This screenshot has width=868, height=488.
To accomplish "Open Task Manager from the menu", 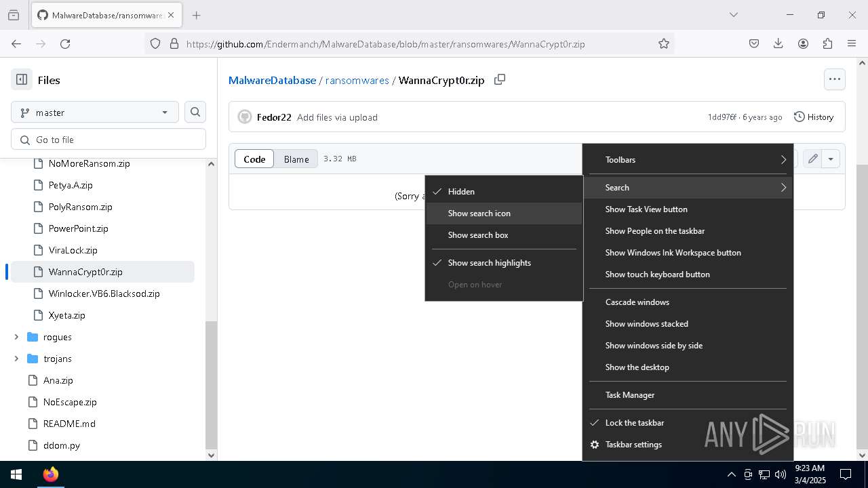I will coord(688,395).
